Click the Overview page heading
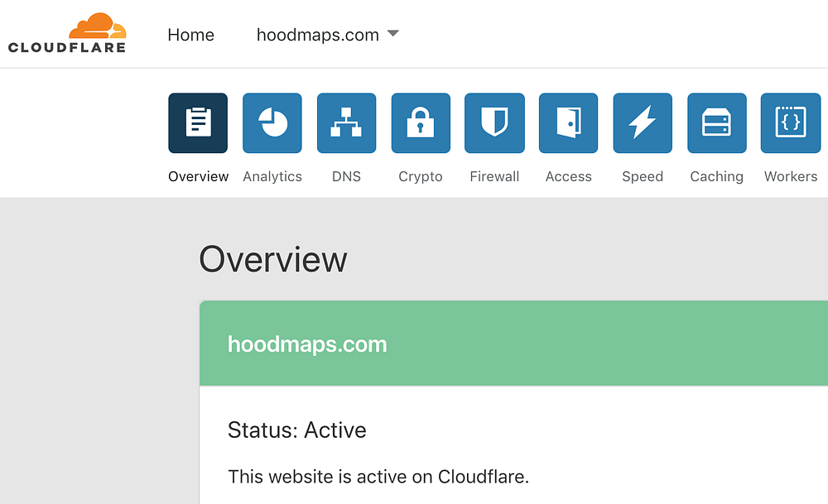 (x=273, y=260)
